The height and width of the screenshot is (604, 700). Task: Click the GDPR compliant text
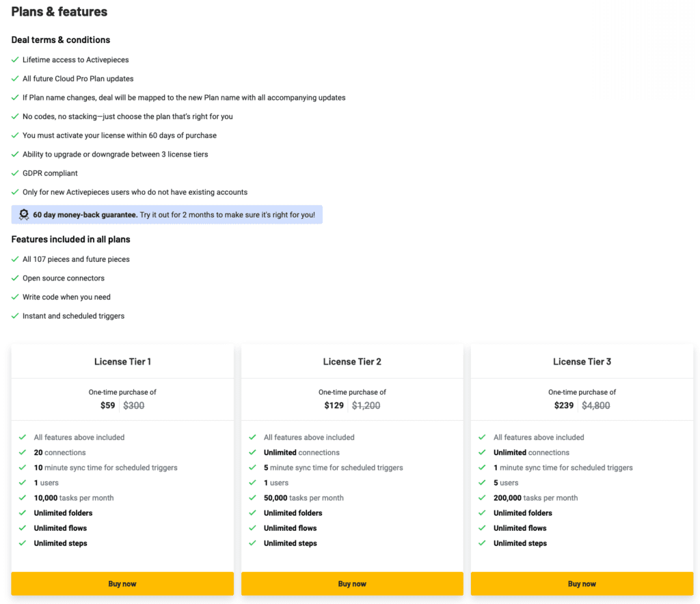point(50,173)
